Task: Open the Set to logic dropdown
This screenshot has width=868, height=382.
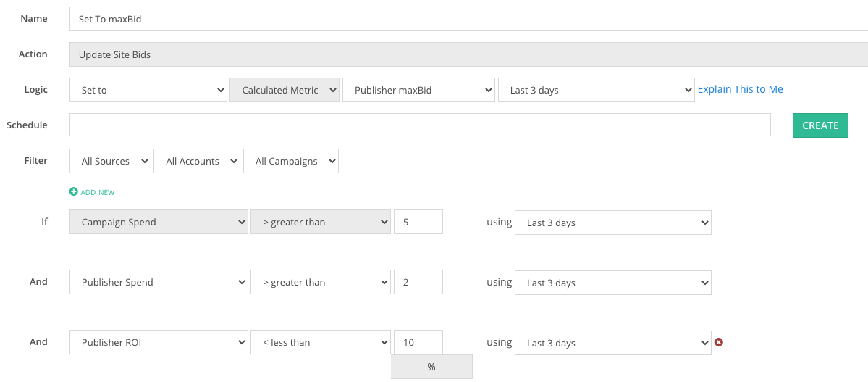Action: 148,90
